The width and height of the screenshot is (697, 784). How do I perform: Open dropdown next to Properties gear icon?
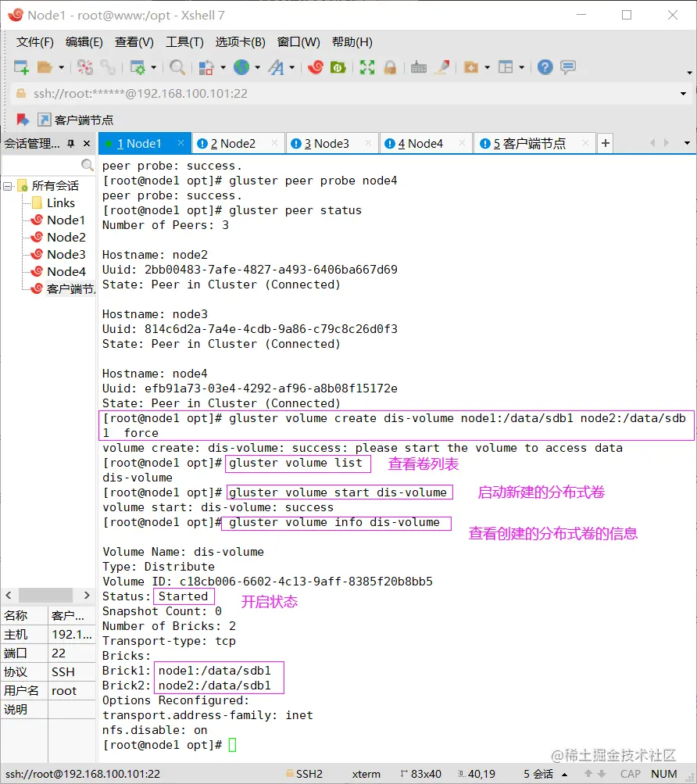[153, 67]
